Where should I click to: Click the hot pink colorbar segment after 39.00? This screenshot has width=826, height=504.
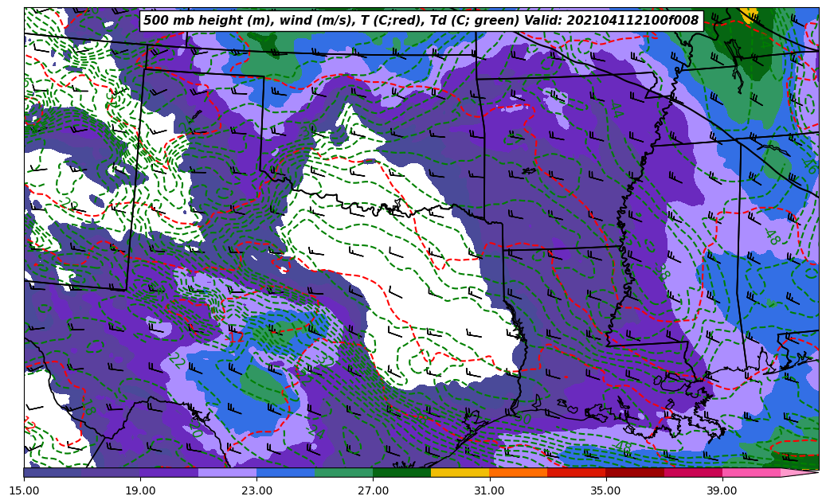point(750,472)
